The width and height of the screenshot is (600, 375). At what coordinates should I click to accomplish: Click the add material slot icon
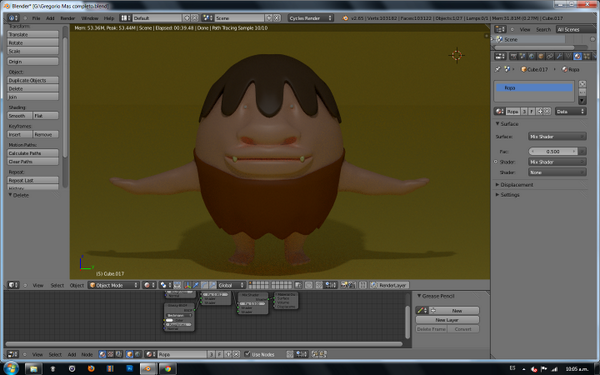[x=582, y=84]
